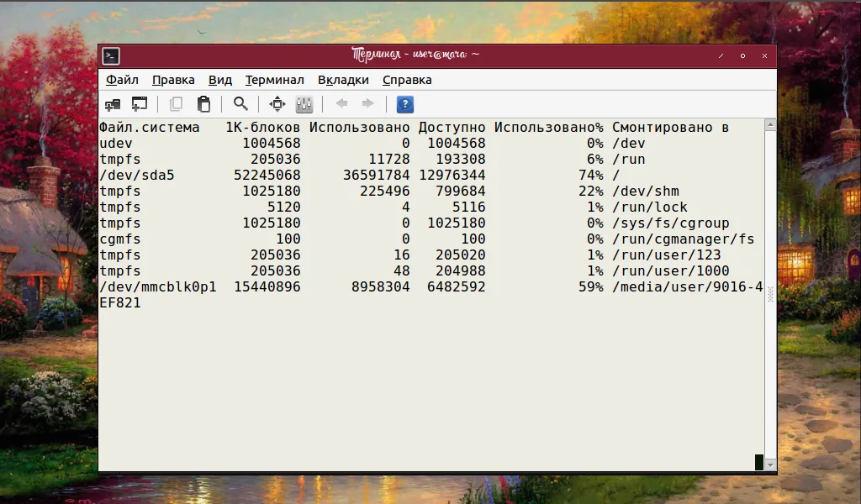The width and height of the screenshot is (861, 504).
Task: Expand the Вид menu
Action: tap(220, 80)
